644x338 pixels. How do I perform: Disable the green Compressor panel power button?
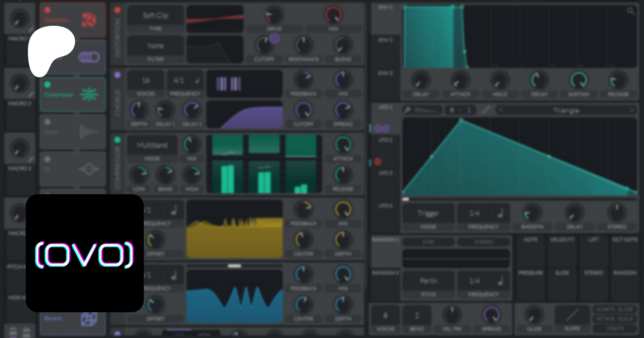pos(117,140)
